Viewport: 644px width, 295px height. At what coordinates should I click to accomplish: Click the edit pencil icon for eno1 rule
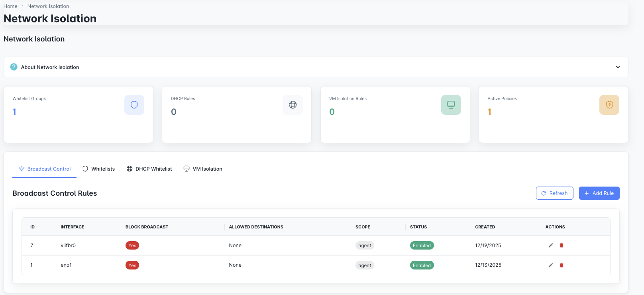[x=551, y=265]
